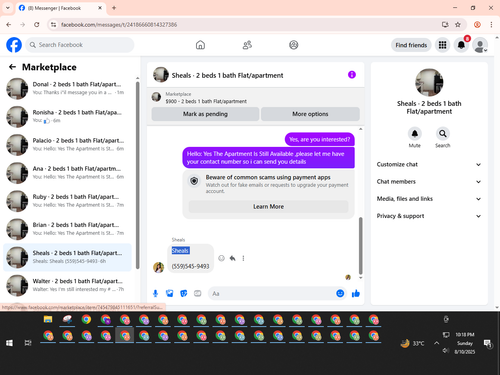Open Ana conversation in Marketplace list

68,173
